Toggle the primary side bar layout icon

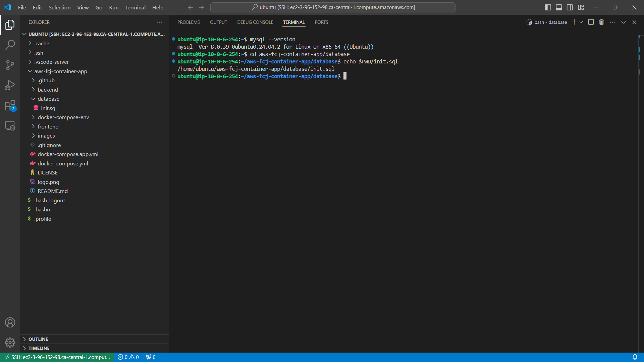(548, 7)
